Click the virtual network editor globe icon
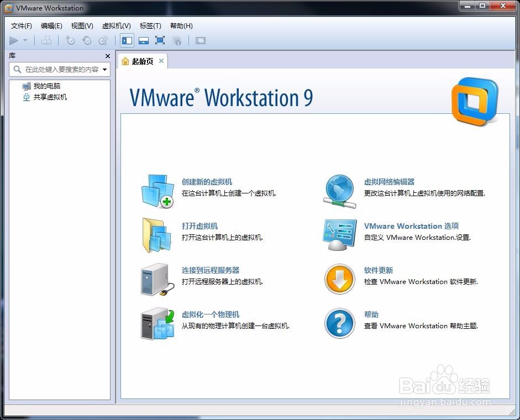The height and width of the screenshot is (420, 520). point(340,191)
